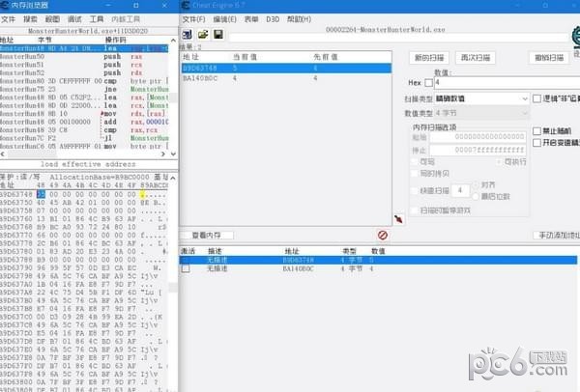Viewport: 580px width, 392px height.
Task: Open the 数值类型 dropdown showing 4 字节
Action: pos(481,113)
